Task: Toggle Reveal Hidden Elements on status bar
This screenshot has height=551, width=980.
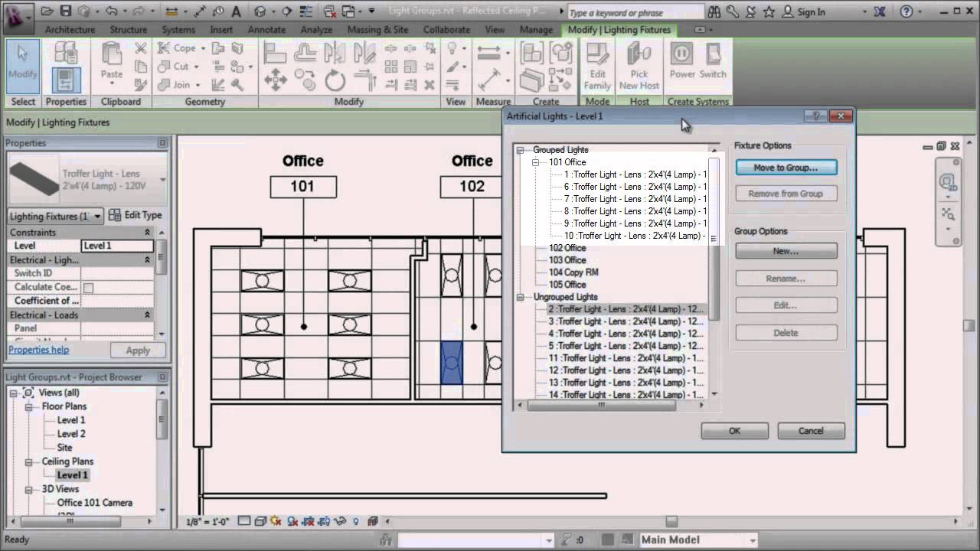Action: [356, 520]
